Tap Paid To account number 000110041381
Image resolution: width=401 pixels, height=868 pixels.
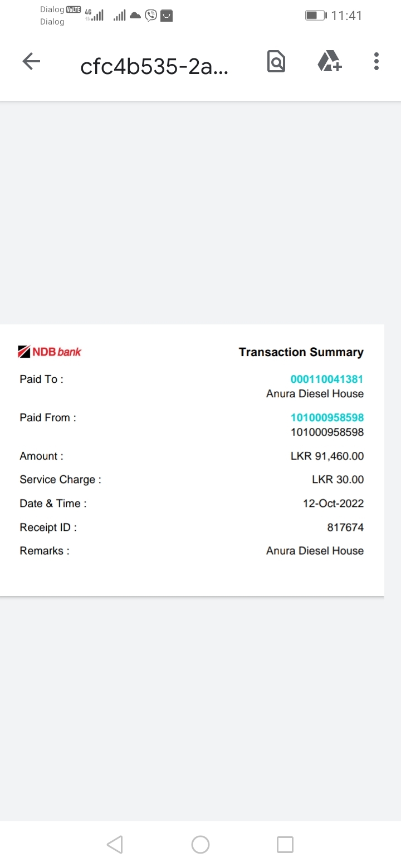[x=327, y=379]
